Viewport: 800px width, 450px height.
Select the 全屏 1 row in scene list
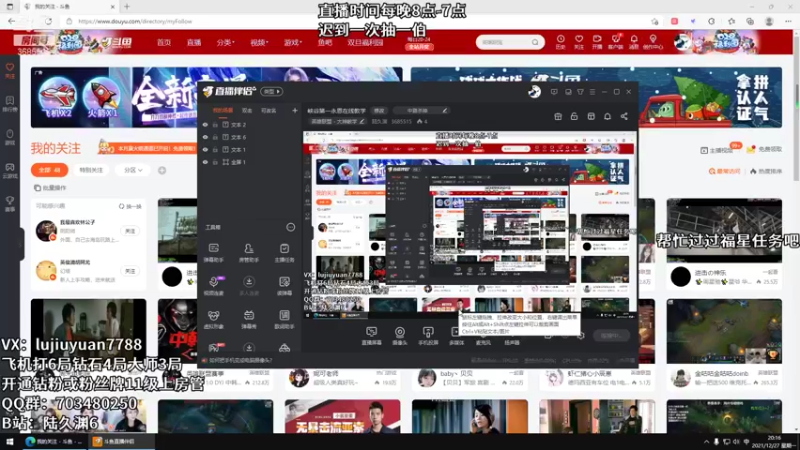point(250,162)
